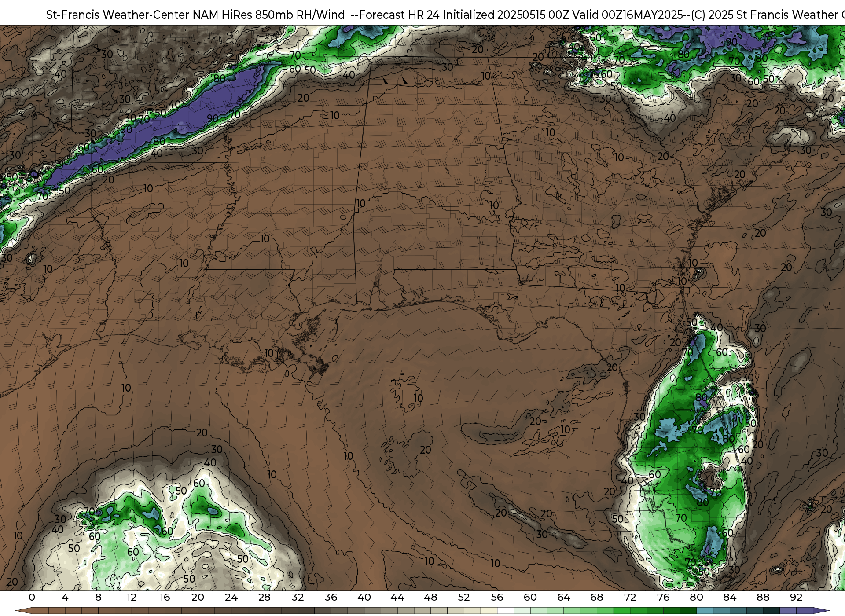Screen dimensions: 845x616
Task: Click the white swatch in the color bar
Action: 505,611
